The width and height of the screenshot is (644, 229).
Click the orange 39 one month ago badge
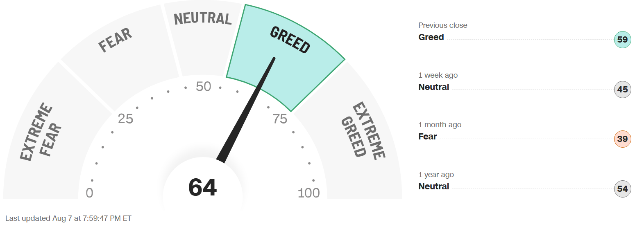(x=622, y=139)
